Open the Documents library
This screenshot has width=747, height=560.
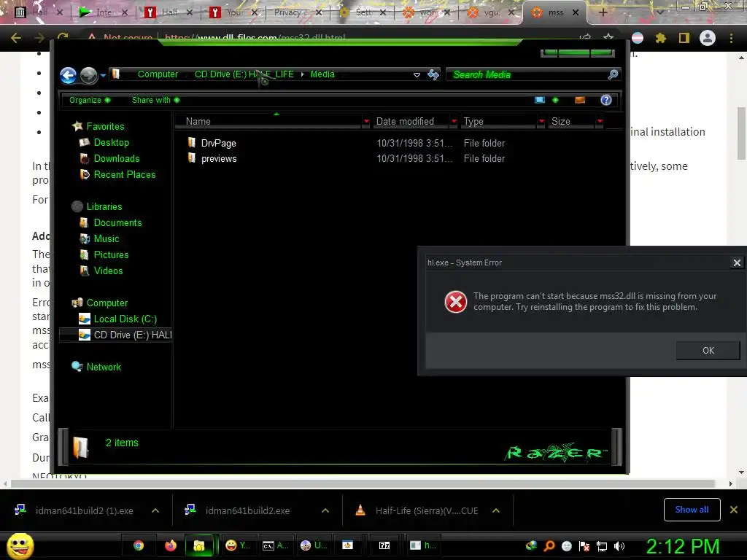click(117, 223)
